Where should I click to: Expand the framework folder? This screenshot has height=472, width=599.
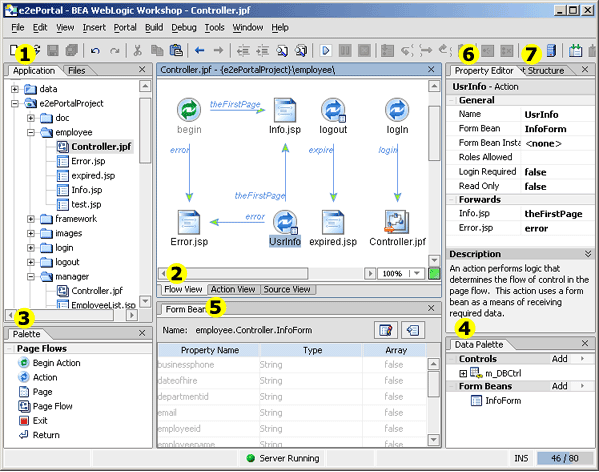pyautogui.click(x=31, y=219)
